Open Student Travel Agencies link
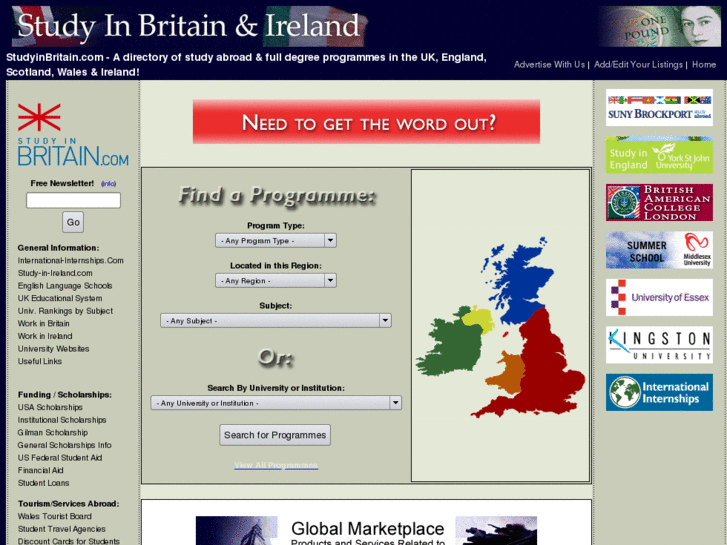 coord(62,529)
